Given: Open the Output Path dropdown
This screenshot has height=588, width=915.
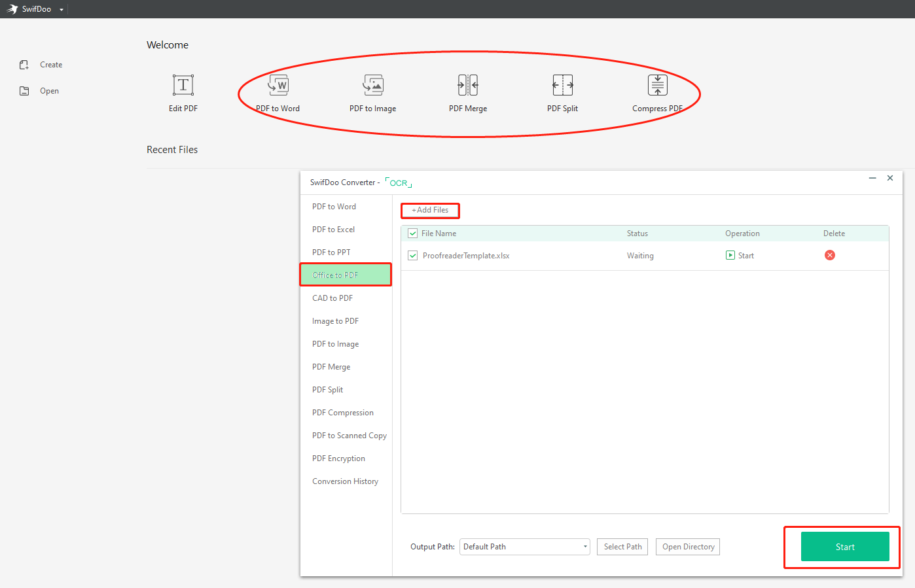Looking at the screenshot, I should click(525, 547).
